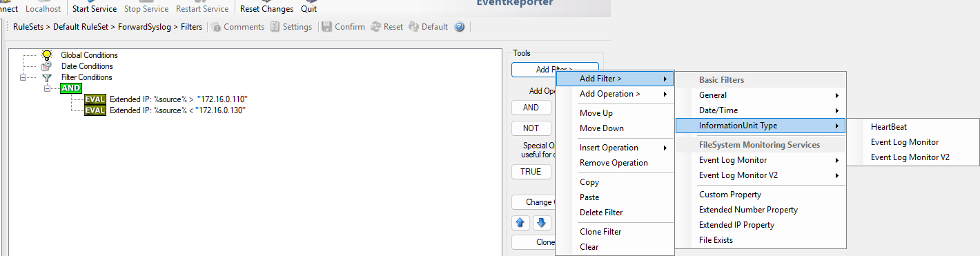Image resolution: width=980 pixels, height=256 pixels.
Task: Click the NOT button in Tools panel
Action: click(x=531, y=128)
